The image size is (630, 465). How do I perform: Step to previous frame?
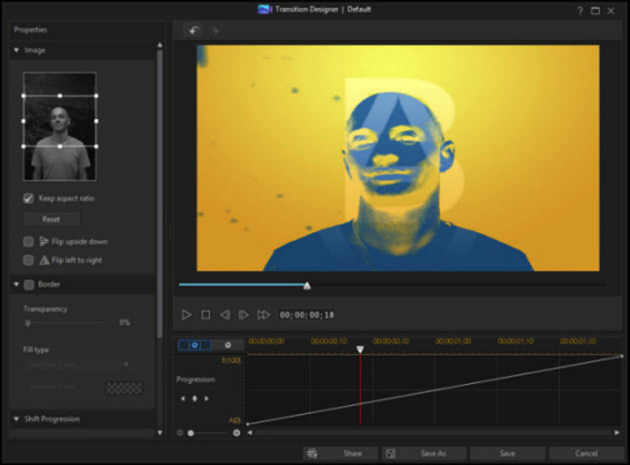click(x=225, y=315)
